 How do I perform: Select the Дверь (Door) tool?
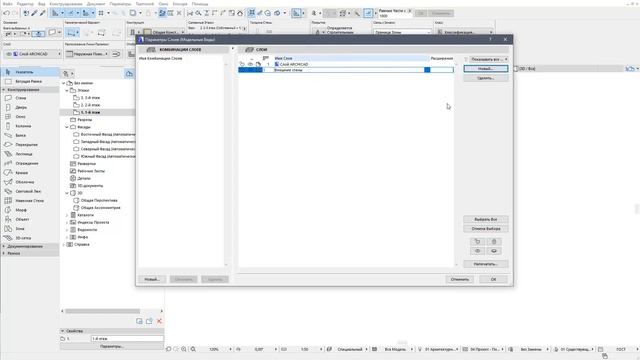click(30, 107)
